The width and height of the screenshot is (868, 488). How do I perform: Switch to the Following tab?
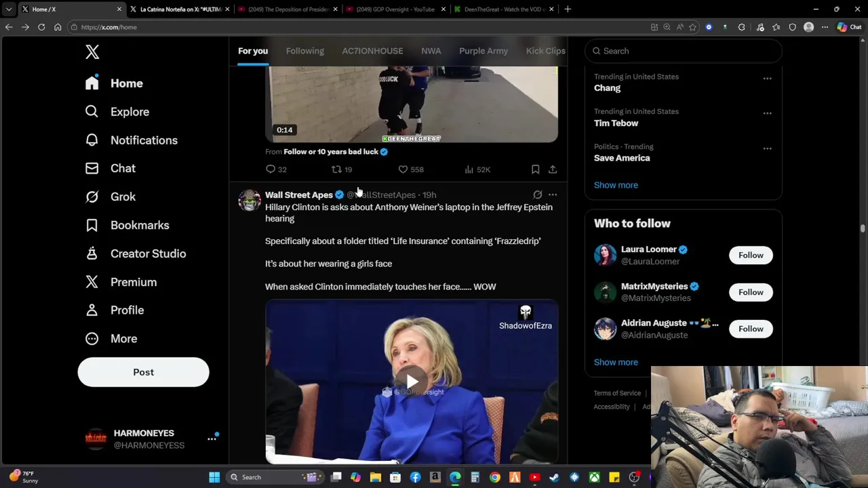coord(305,51)
